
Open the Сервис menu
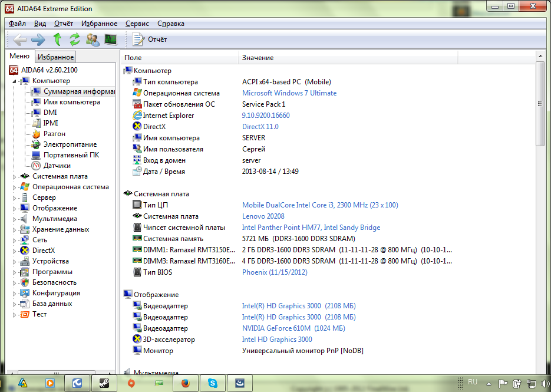click(137, 24)
